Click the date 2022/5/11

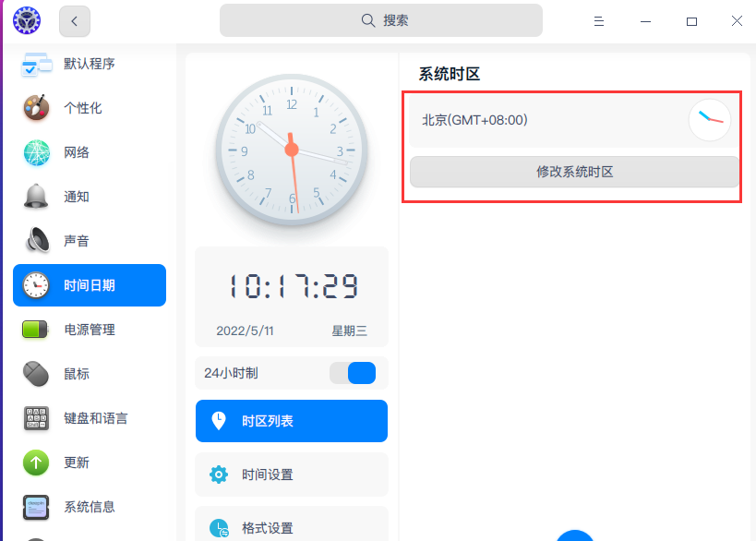[x=245, y=331]
